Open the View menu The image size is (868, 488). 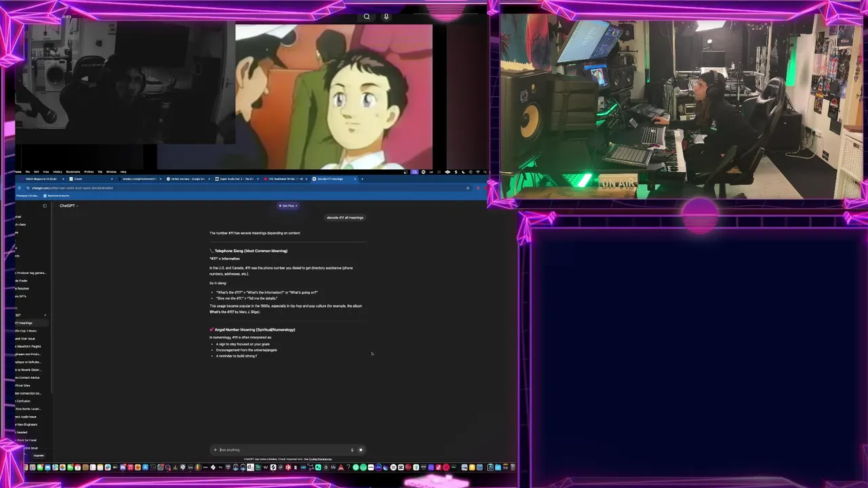[46, 171]
